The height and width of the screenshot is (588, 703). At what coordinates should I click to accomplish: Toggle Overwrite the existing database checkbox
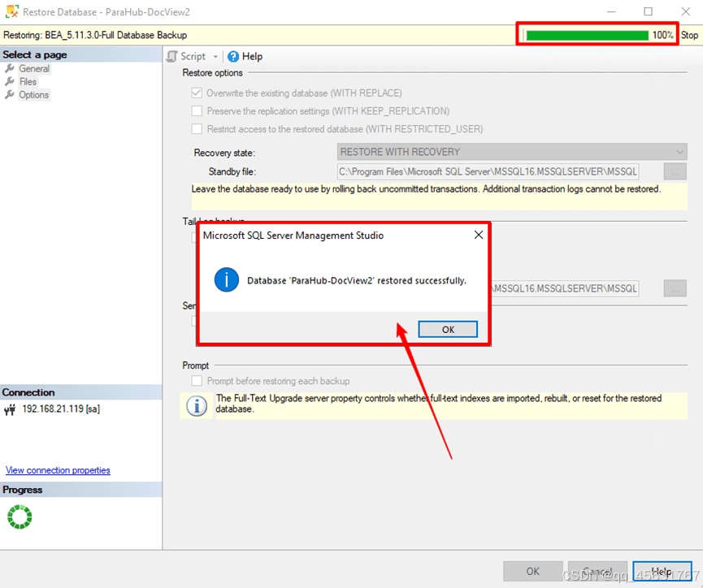(197, 93)
